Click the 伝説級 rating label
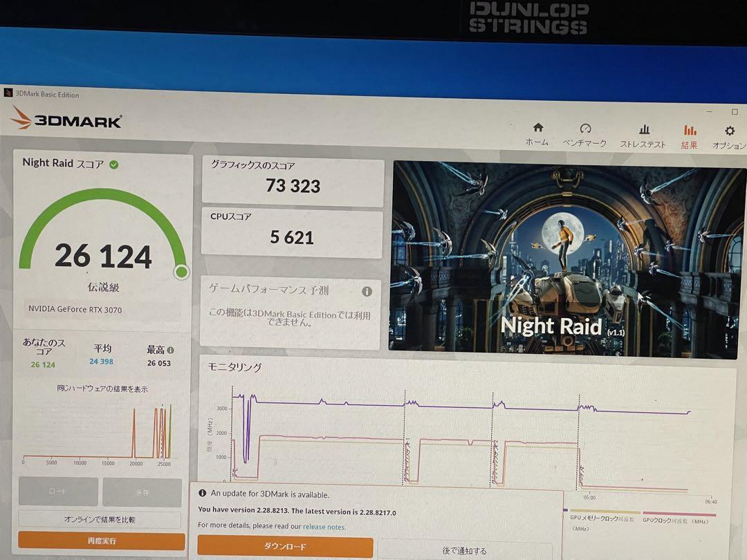Image resolution: width=747 pixels, height=560 pixels. click(x=103, y=287)
